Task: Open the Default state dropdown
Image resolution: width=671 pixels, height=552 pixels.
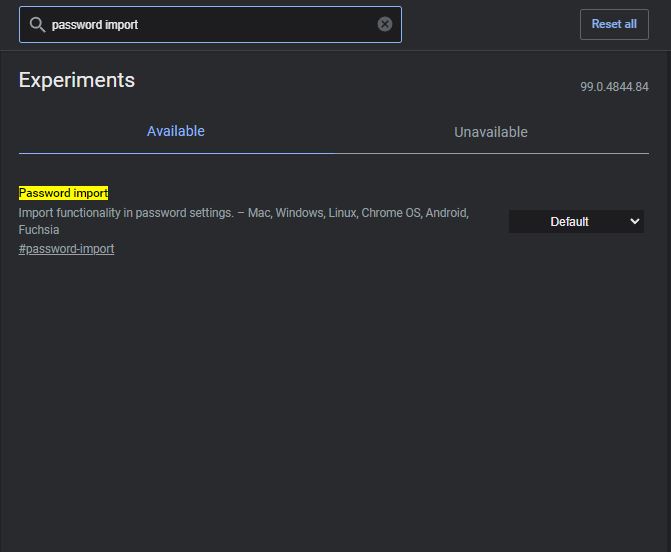Action: pos(576,222)
